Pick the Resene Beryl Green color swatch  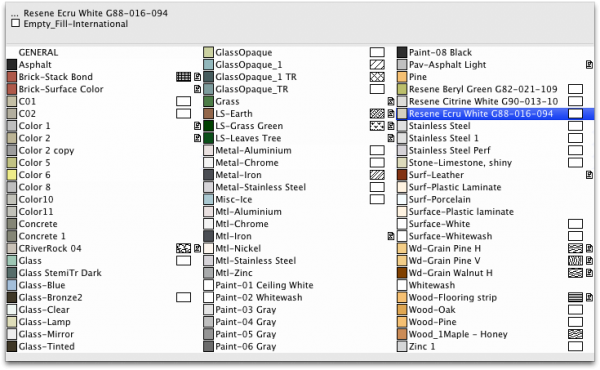402,89
